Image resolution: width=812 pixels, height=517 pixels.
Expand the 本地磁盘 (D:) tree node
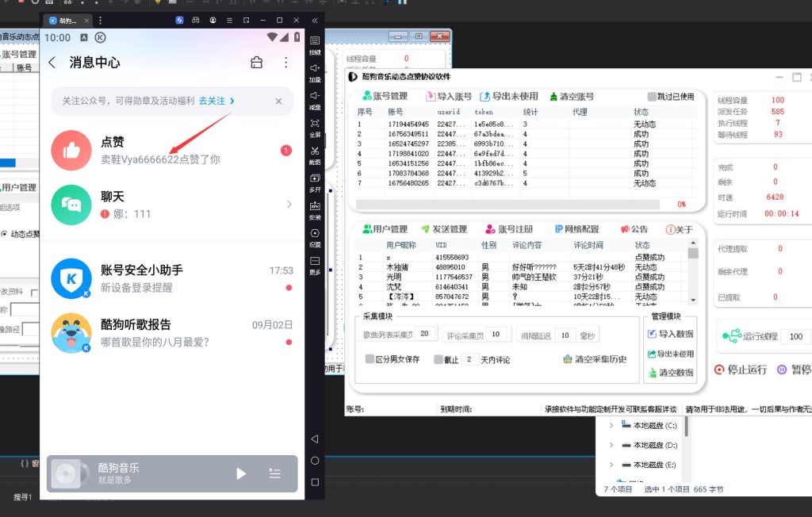point(611,445)
